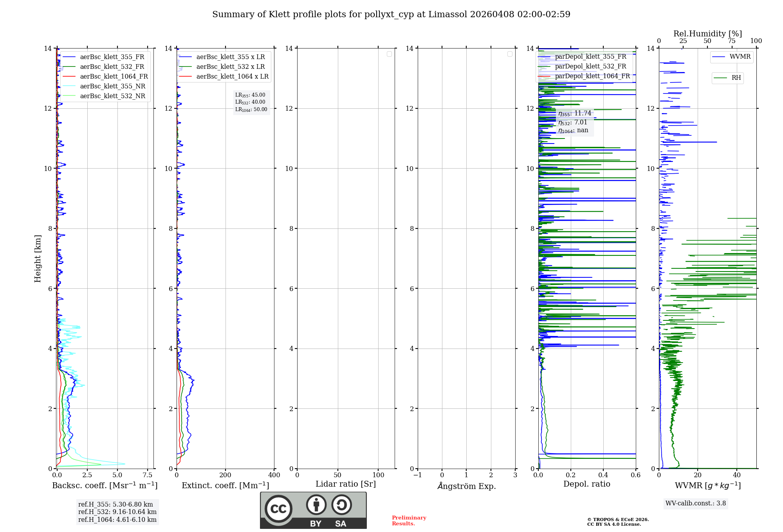This screenshot has height=532, width=783.
Task: Click the Creative Commons CC icon
Action: pos(278,509)
